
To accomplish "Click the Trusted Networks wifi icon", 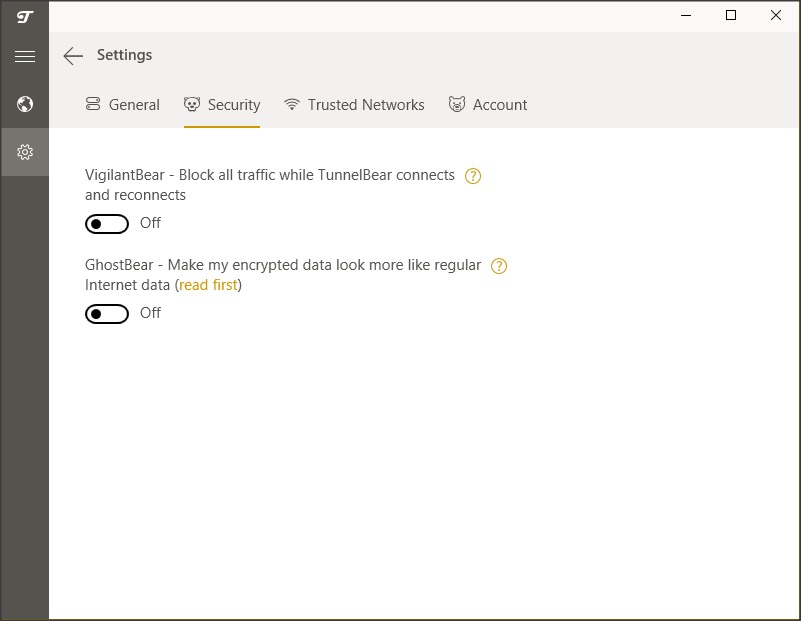I will click(291, 104).
